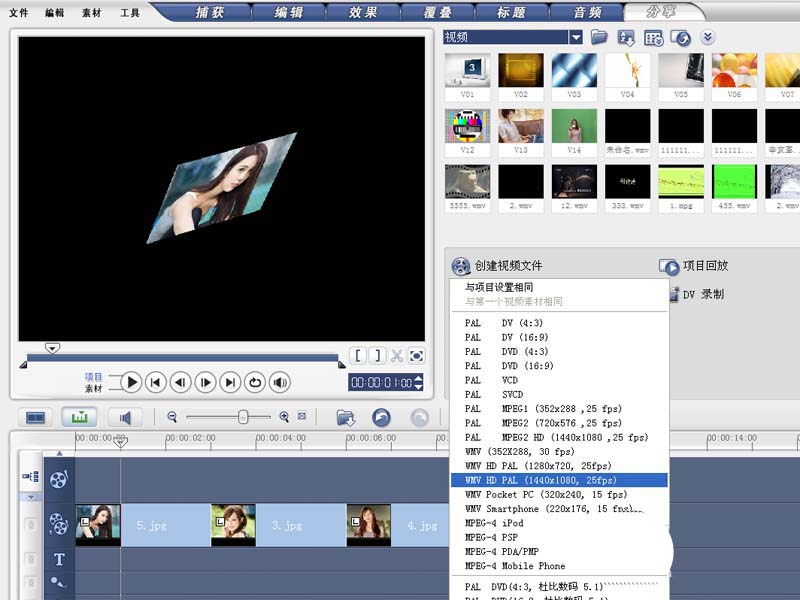This screenshot has width=800, height=600.
Task: Click the timeline zoom slider handle
Action: [243, 417]
